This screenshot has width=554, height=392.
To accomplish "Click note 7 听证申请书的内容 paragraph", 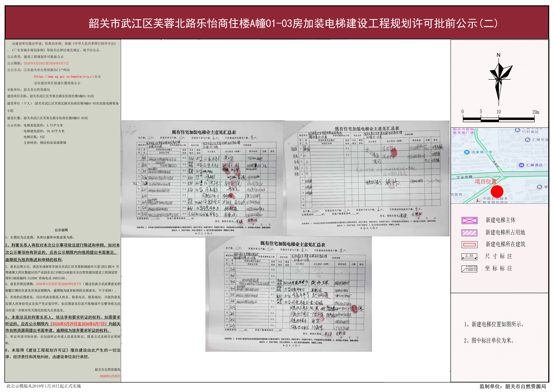I will [63, 340].
